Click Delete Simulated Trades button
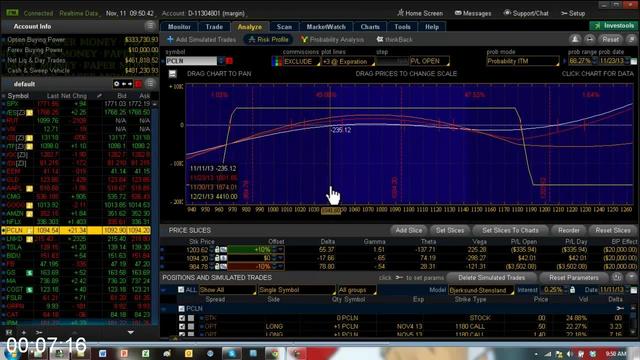 click(491, 278)
